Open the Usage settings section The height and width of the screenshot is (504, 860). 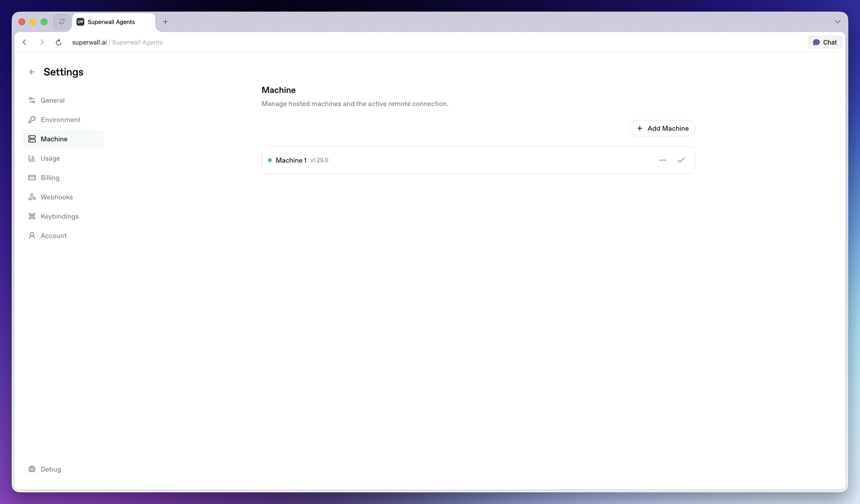[63, 158]
